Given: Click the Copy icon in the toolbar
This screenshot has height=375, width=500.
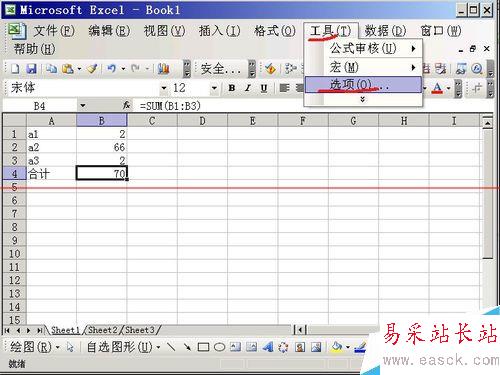Looking at the screenshot, I should coord(51,69).
